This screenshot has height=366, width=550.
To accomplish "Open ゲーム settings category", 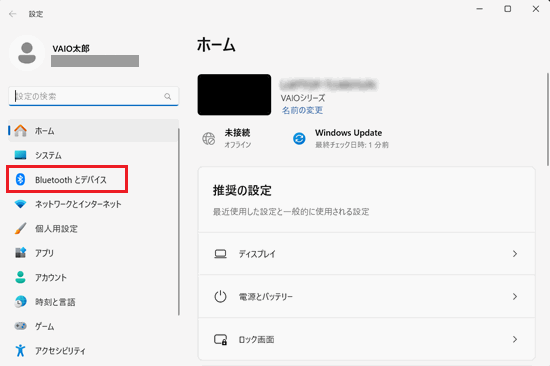I will click(x=93, y=326).
